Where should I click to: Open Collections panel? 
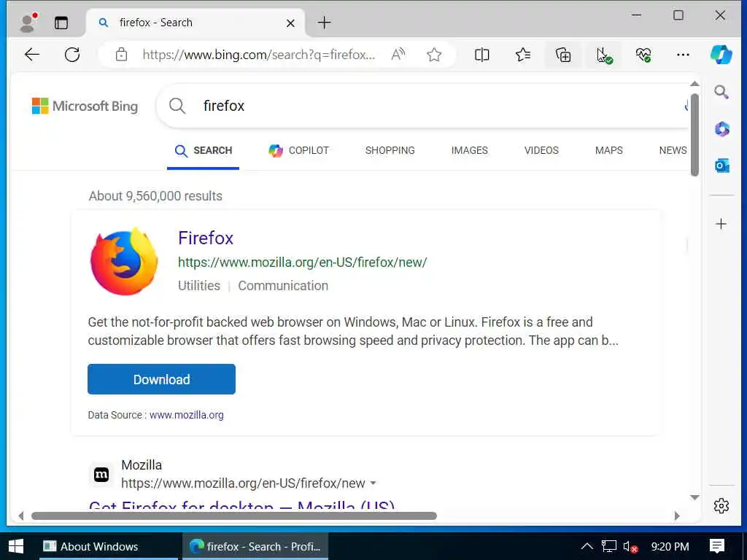tap(563, 55)
